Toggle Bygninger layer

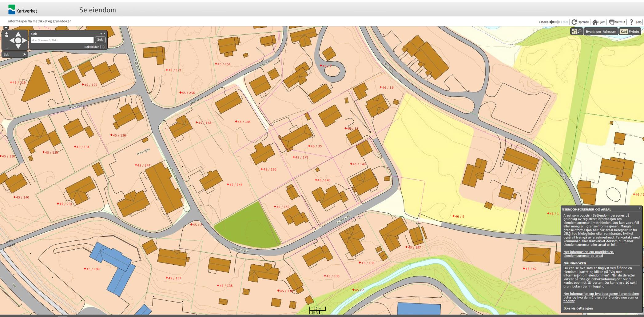click(593, 32)
